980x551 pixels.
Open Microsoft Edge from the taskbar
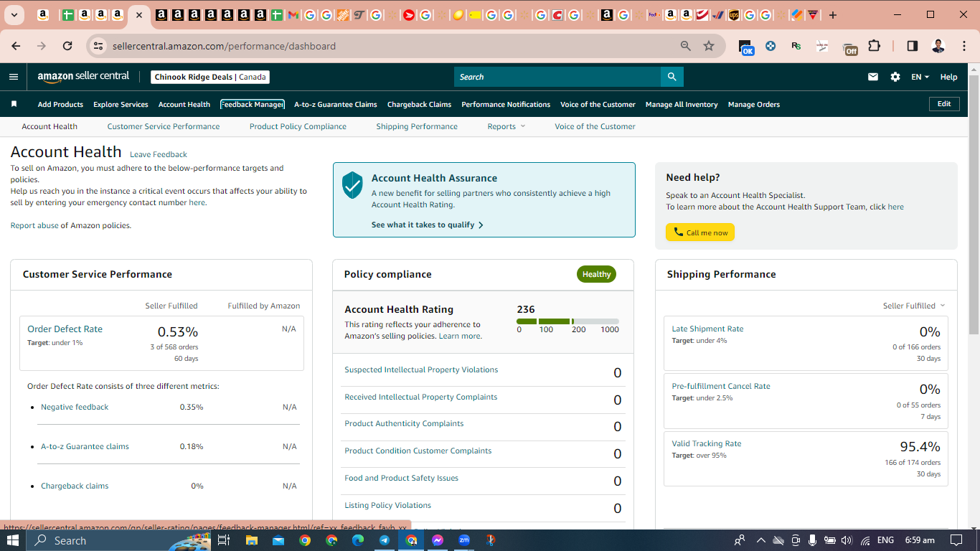coord(358,540)
